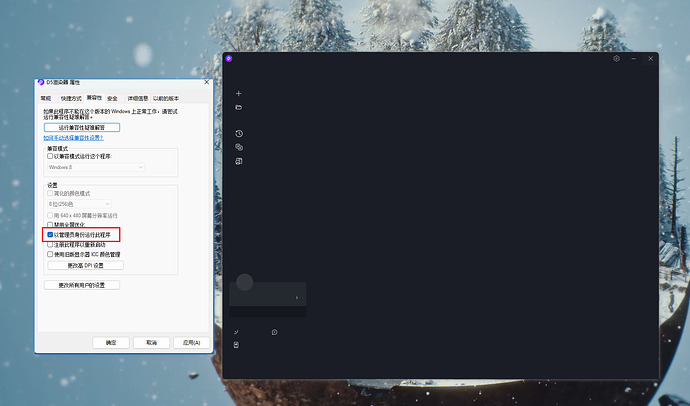Image resolution: width=690 pixels, height=406 pixels.
Task: Open the 如何手动选择兼容性设置 link
Action: pos(74,138)
